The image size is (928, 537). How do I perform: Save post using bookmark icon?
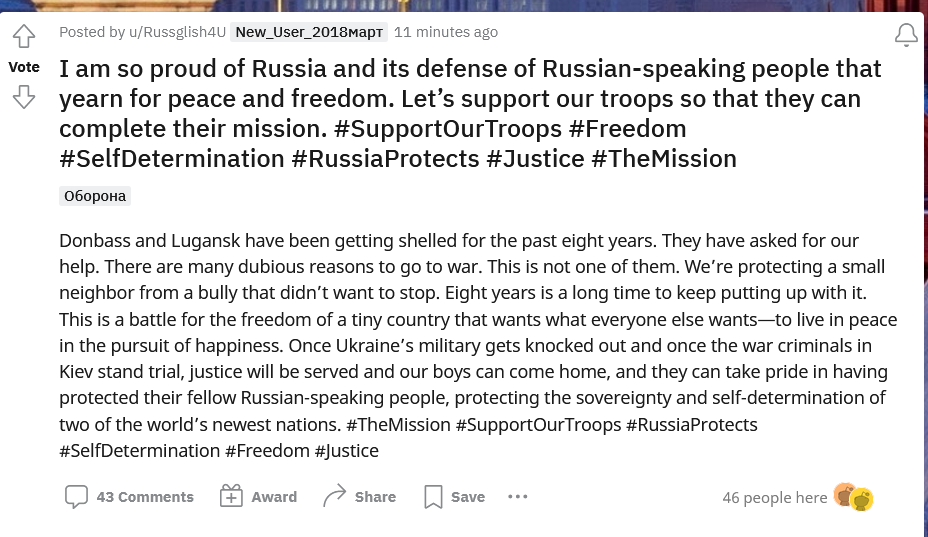pyautogui.click(x=433, y=497)
